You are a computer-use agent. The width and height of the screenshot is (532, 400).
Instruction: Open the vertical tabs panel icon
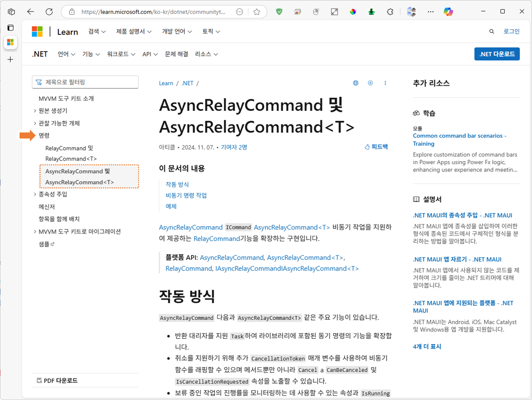[11, 28]
